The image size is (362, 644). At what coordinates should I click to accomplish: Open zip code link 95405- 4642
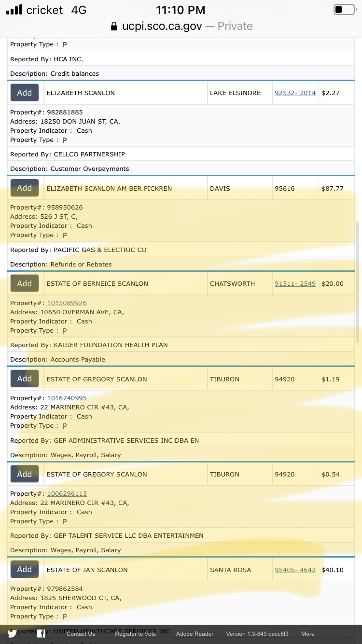tap(295, 570)
